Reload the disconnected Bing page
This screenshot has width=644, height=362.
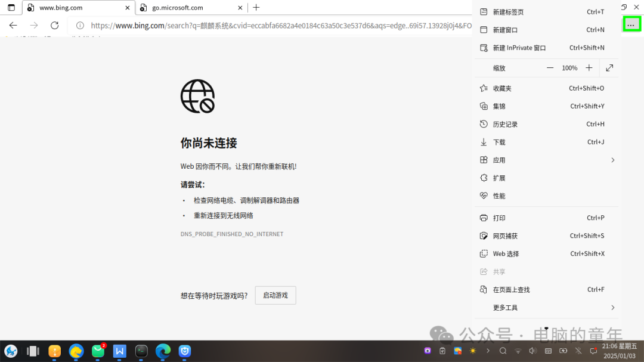(54, 26)
